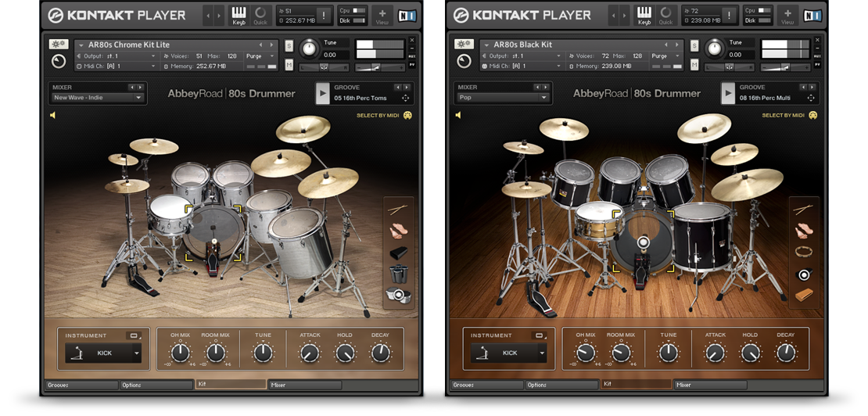868x416 pixels.
Task: Switch to the Options tab in Black Kit window
Action: pos(562,385)
